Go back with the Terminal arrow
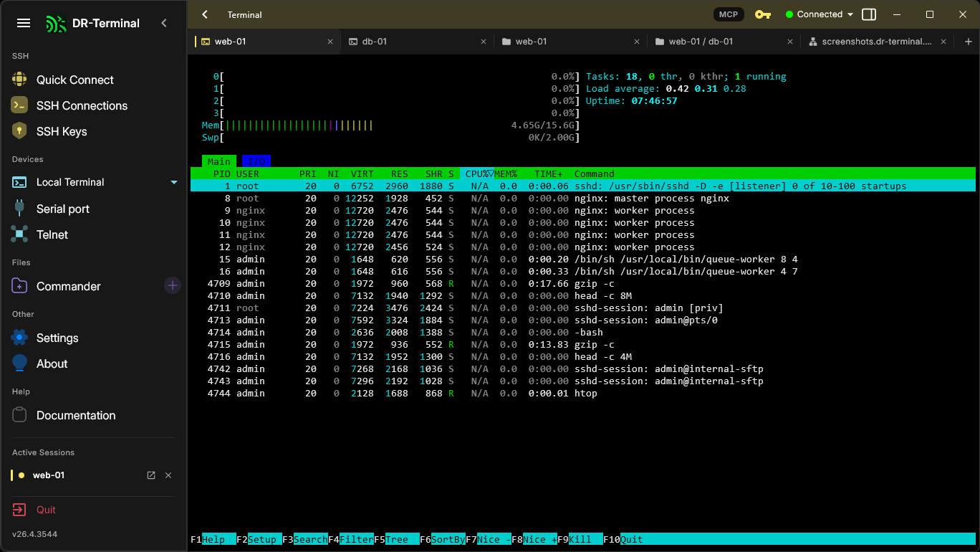Screen dimensions: 980x552 [205, 14]
